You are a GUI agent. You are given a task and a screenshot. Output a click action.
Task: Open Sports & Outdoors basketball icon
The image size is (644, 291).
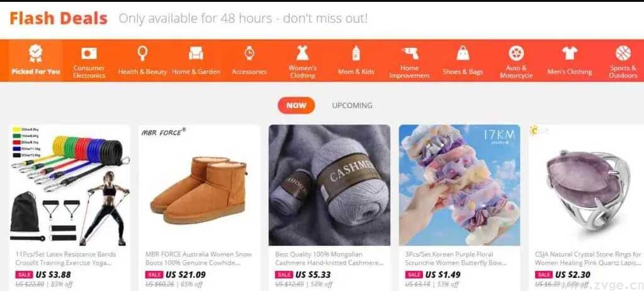point(623,53)
